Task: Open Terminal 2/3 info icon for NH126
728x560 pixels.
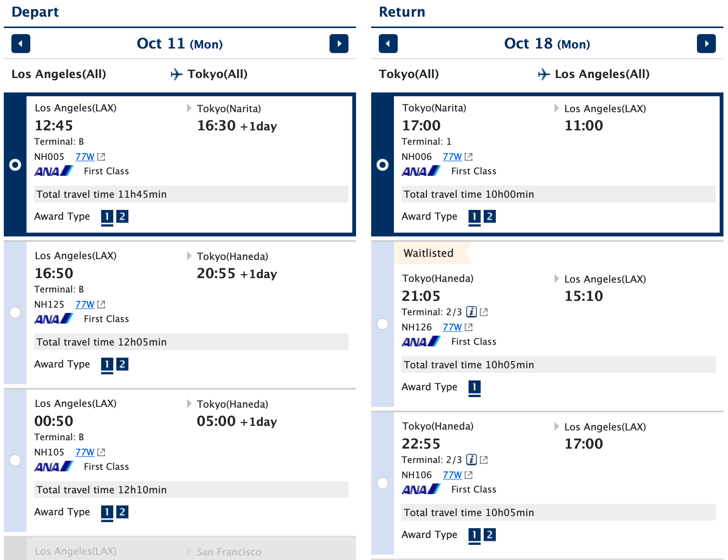Action: coord(471,312)
